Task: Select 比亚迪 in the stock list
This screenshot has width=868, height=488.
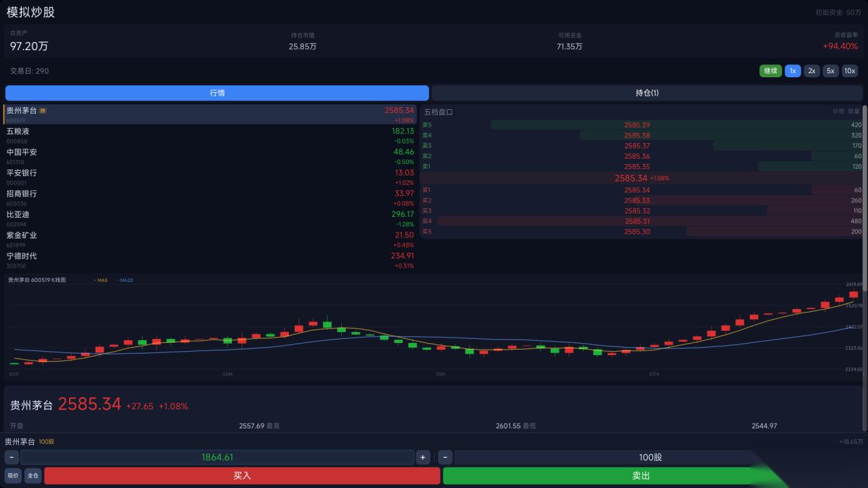Action: tap(210, 219)
